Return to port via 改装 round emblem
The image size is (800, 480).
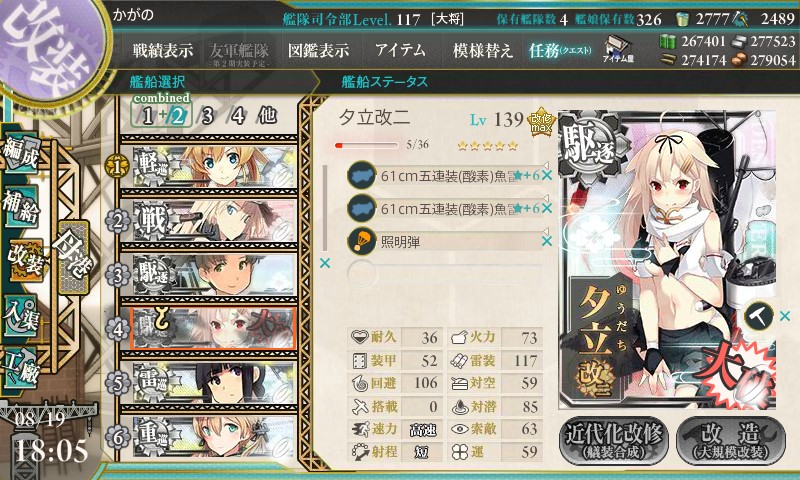pyautogui.click(x=48, y=51)
